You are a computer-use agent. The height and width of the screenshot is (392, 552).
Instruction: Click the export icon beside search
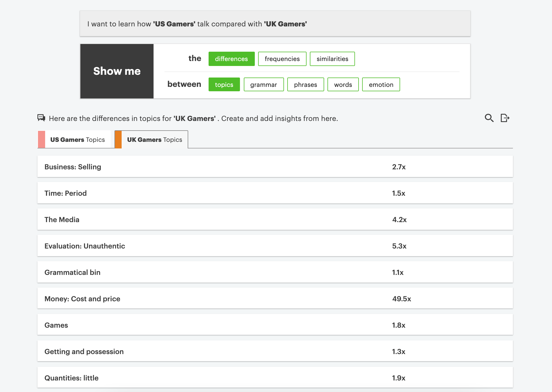tap(505, 118)
